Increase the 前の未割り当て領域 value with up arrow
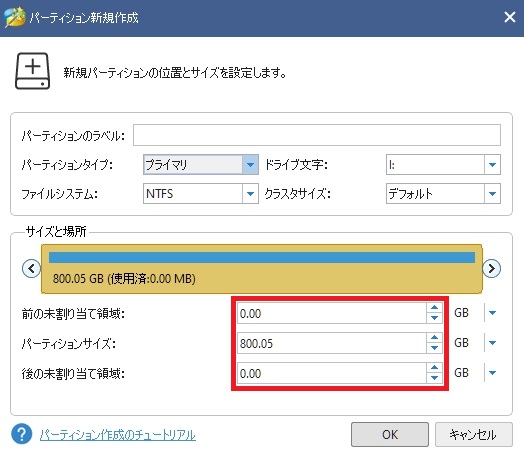The width and height of the screenshot is (524, 458). point(434,308)
